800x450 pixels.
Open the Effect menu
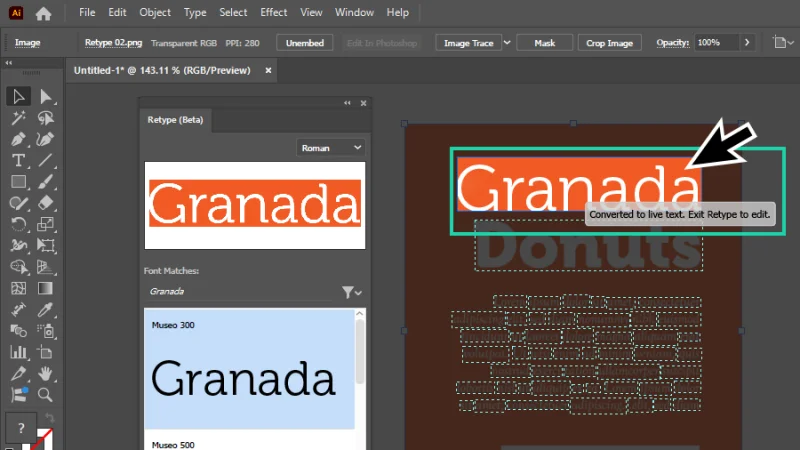click(x=273, y=12)
